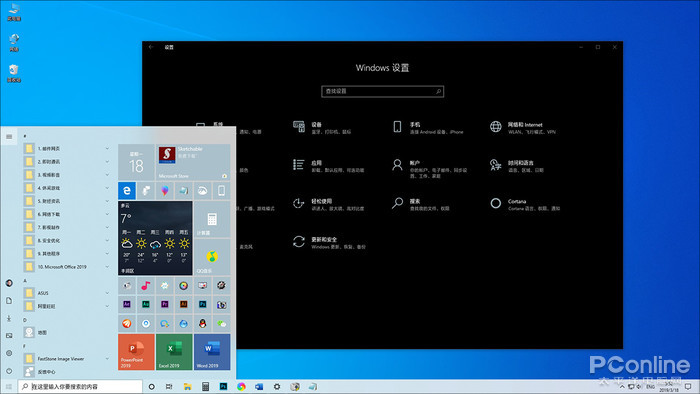700x394 pixels.
Task: Open Documents from the Start menu rail
Action: pos(9,300)
